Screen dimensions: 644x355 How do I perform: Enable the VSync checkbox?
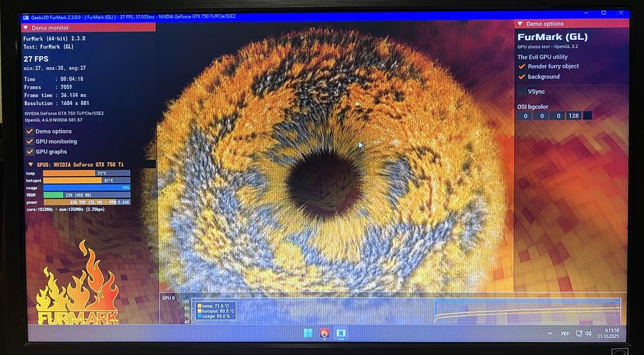coord(522,91)
